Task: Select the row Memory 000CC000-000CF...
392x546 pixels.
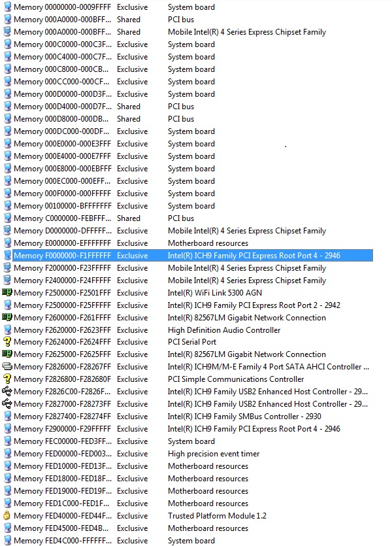Action: pos(188,82)
